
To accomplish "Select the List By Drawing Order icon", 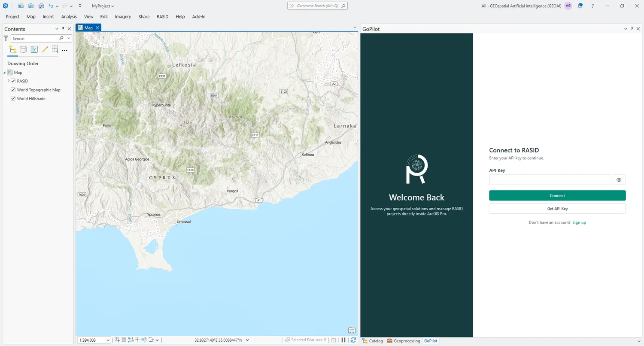I will pyautogui.click(x=13, y=50).
